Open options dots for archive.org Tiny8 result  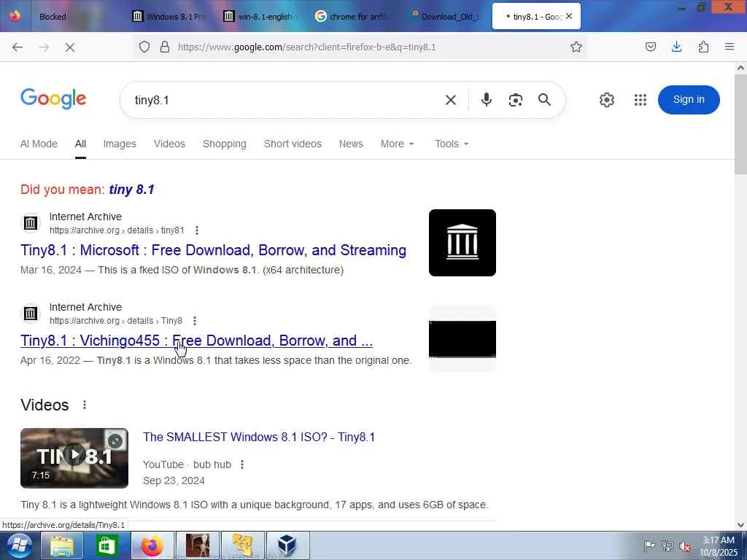click(194, 321)
